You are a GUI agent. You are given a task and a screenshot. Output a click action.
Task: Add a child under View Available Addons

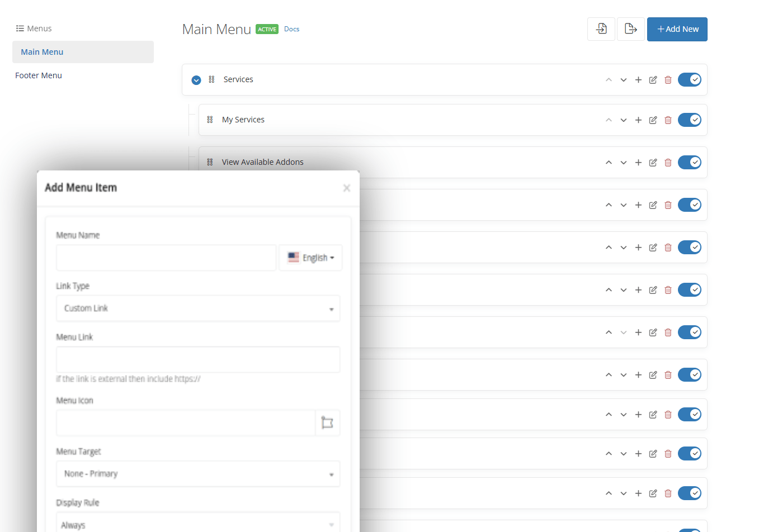[x=638, y=163]
